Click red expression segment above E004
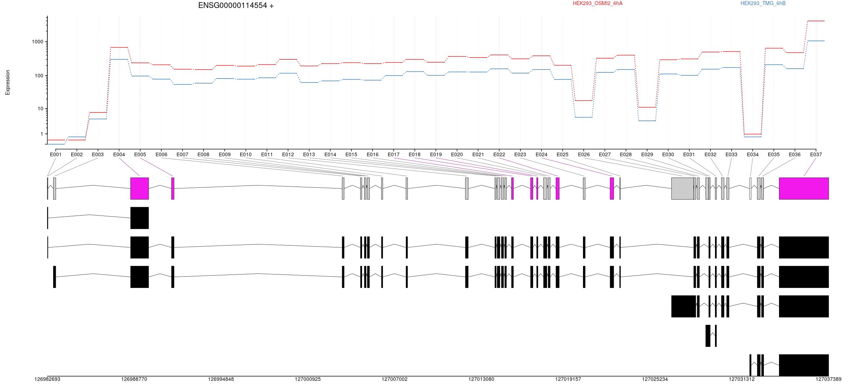 point(119,47)
